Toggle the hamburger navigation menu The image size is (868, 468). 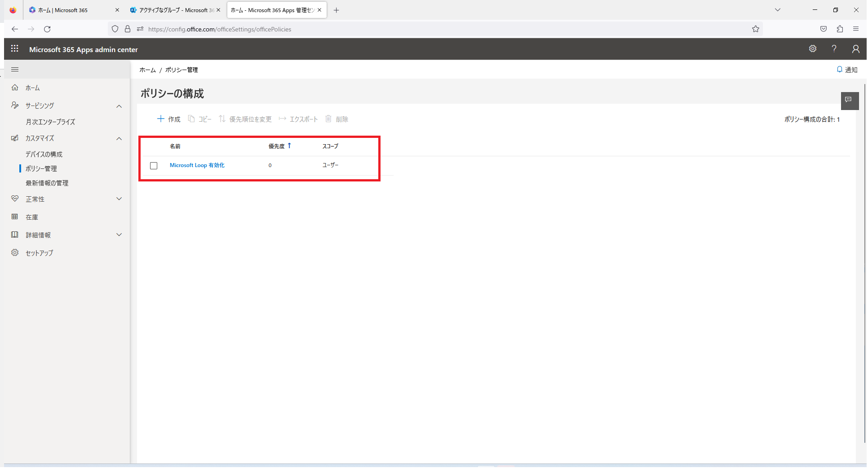(15, 70)
